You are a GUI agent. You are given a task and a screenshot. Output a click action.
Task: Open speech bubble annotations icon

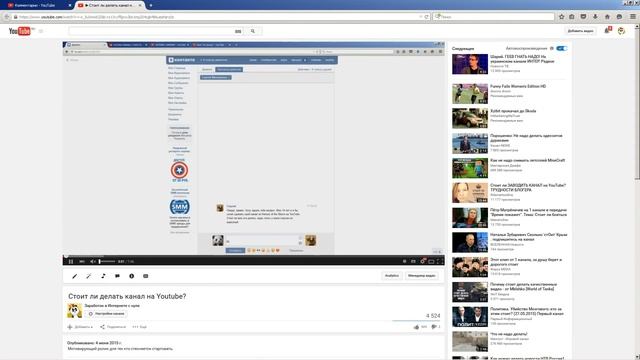(x=118, y=276)
